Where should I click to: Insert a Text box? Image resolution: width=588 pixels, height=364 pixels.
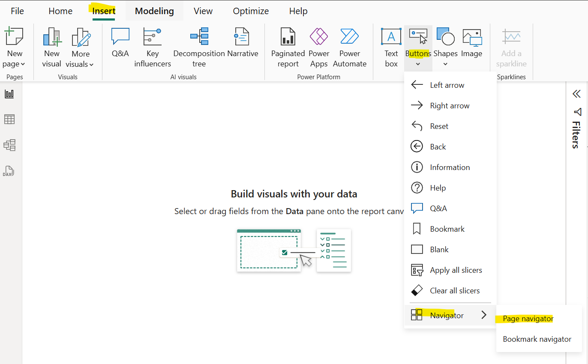click(391, 48)
